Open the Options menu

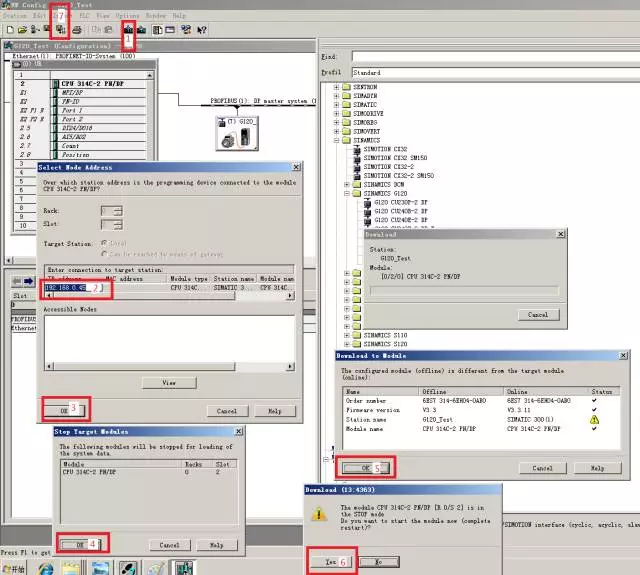[x=127, y=16]
